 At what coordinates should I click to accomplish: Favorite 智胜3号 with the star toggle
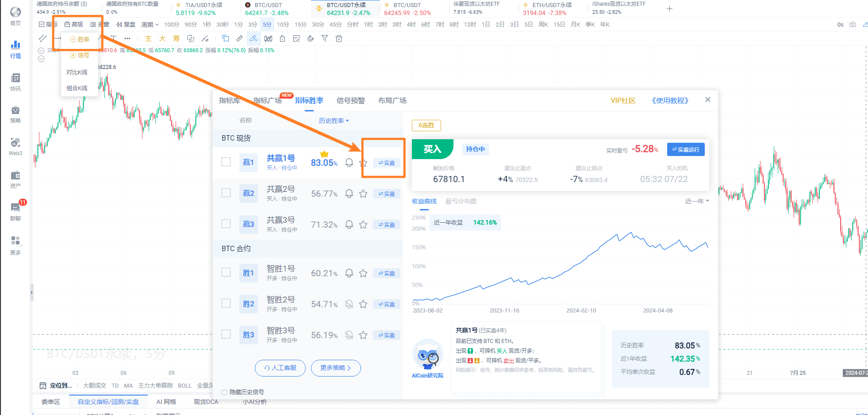[x=363, y=335]
